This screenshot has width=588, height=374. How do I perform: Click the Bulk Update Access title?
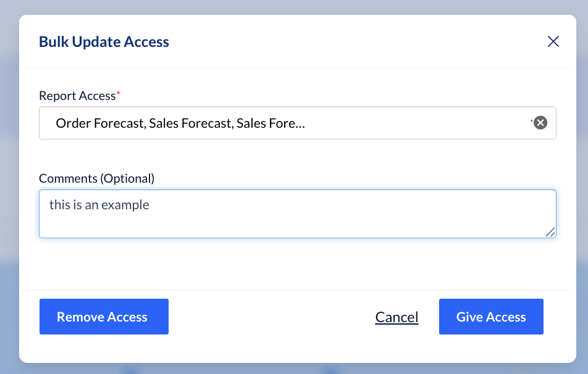pyautogui.click(x=104, y=42)
